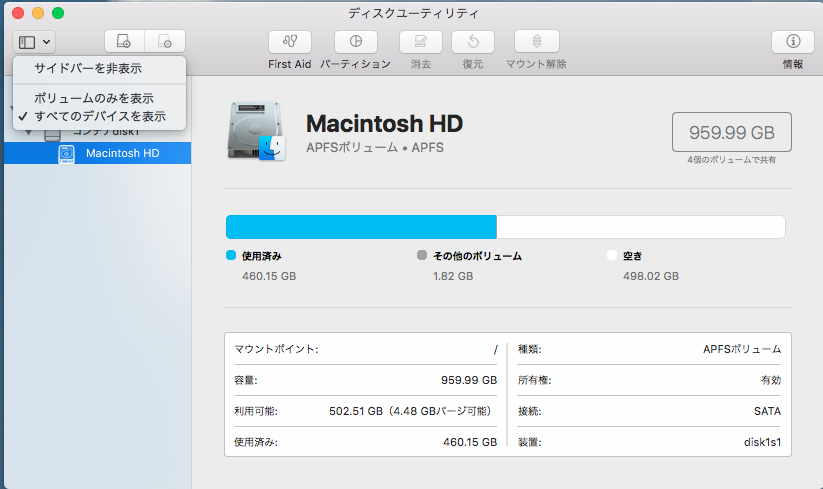Open the 情報 (Info) toolbar button

tap(793, 41)
